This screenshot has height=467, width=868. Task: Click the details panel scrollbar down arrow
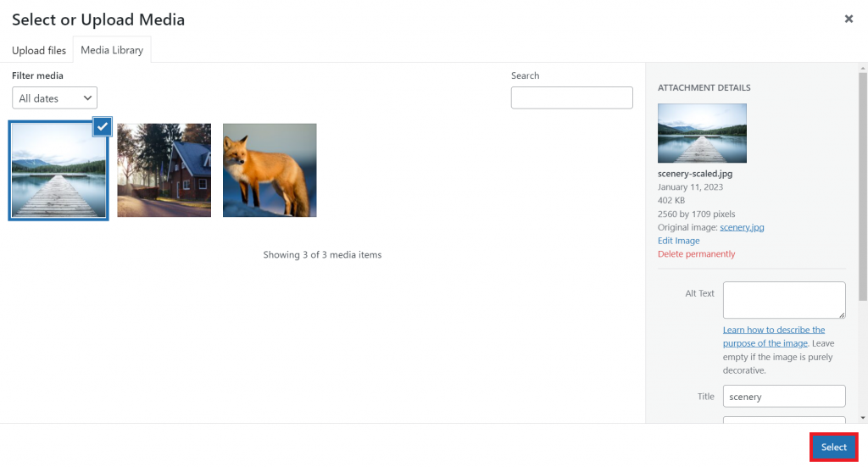point(863,419)
